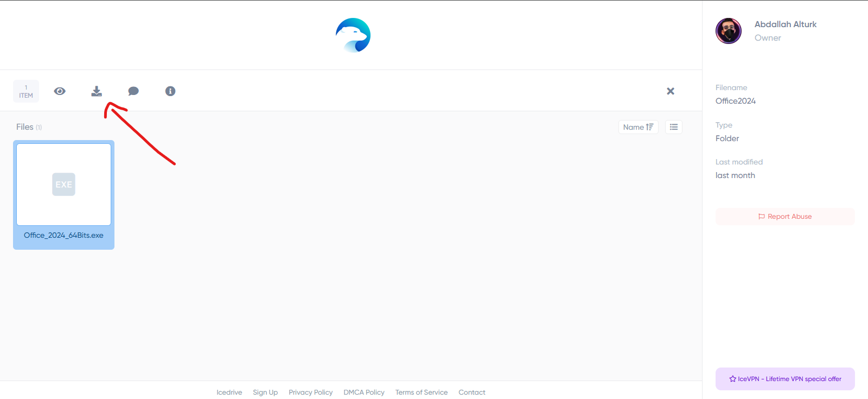Click the 1 ITEM selection counter
Screen dimensions: 868x399
[x=26, y=91]
